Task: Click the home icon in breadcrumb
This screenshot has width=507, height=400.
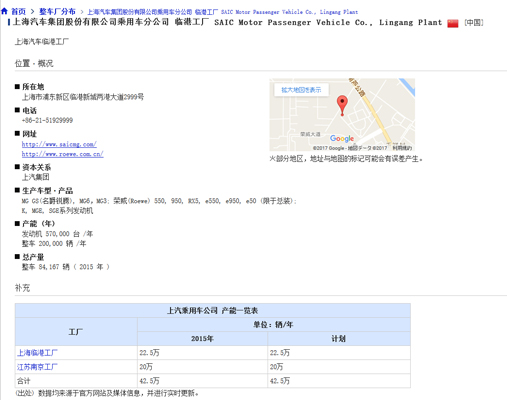Action: [x=4, y=11]
